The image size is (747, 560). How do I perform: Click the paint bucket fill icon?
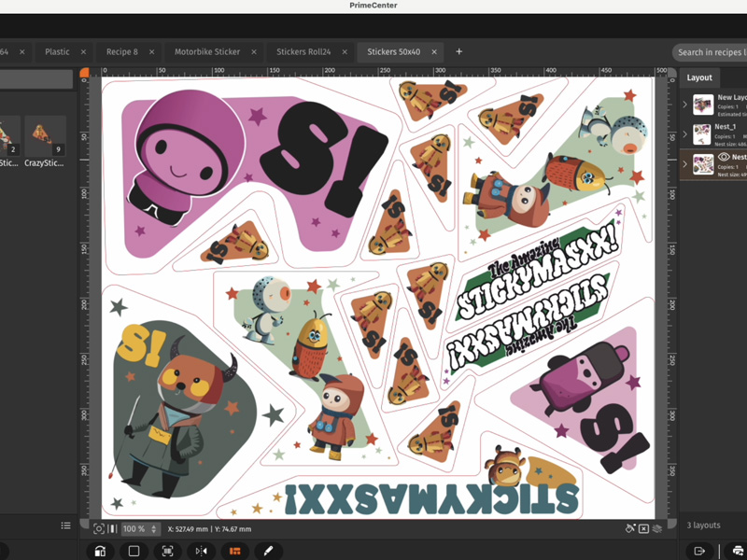[630, 528]
